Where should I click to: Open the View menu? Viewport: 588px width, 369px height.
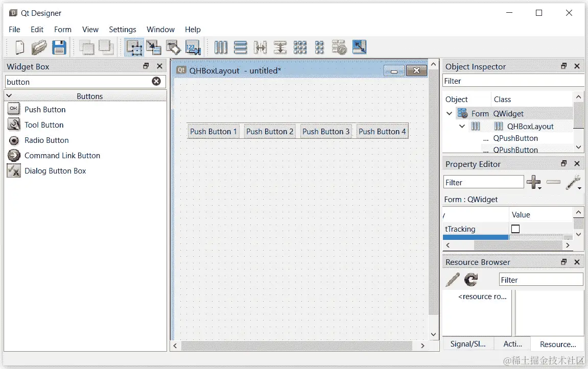(90, 29)
